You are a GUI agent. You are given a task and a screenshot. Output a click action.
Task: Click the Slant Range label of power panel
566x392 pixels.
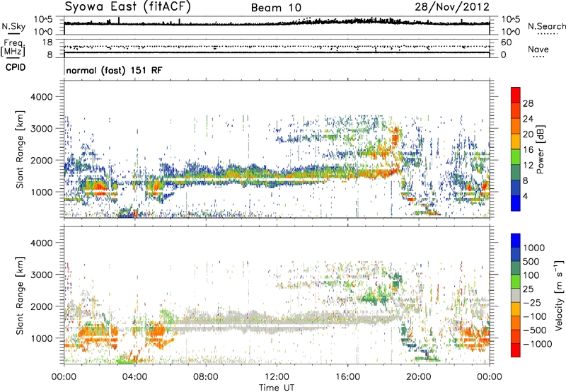click(20, 149)
